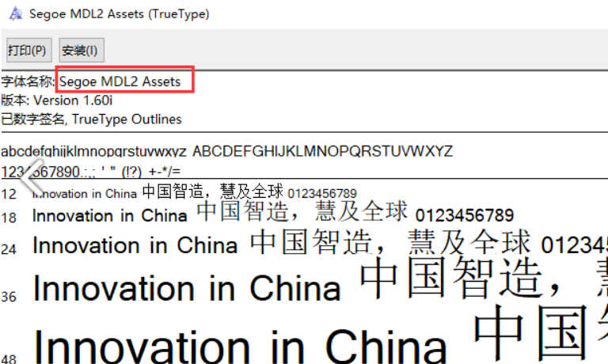Click the 安装(I) install button
Viewport: 608px width, 364px height.
pos(82,50)
